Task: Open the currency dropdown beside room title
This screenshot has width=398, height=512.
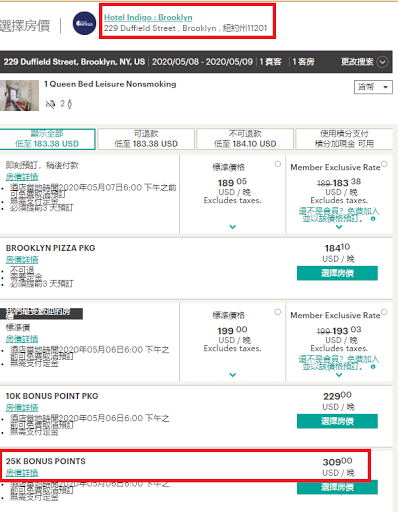Action: pos(373,87)
